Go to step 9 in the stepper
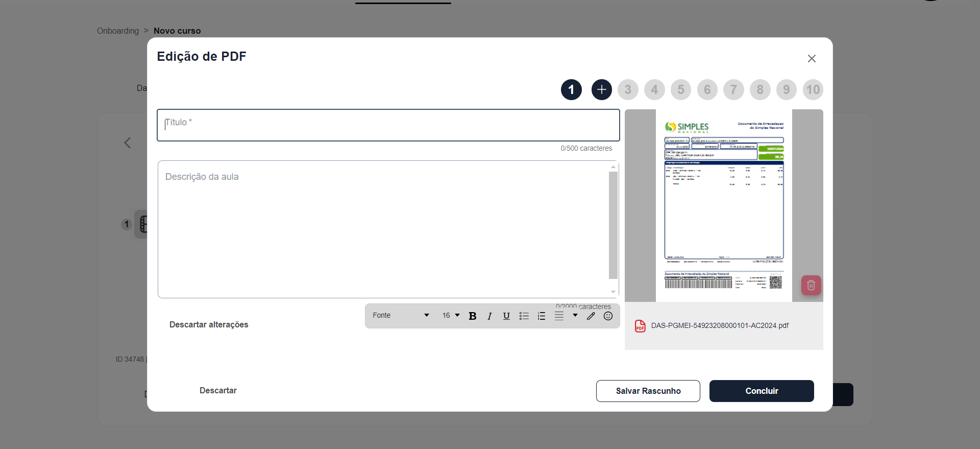The width and height of the screenshot is (980, 449). (787, 90)
